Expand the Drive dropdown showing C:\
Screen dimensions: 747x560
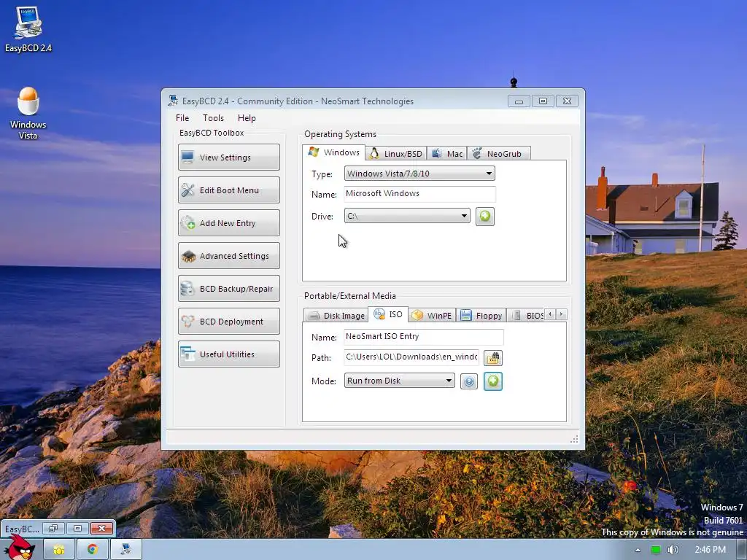click(x=407, y=216)
